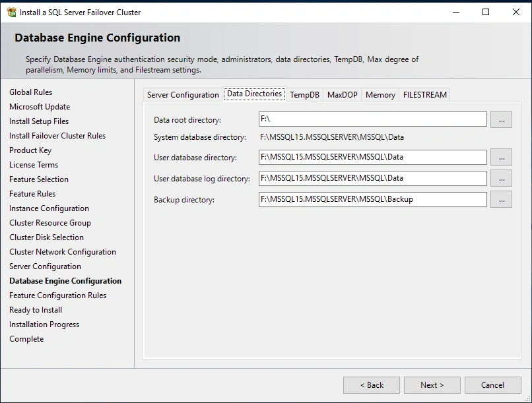
Task: Browse for the Data root directory
Action: [x=501, y=119]
